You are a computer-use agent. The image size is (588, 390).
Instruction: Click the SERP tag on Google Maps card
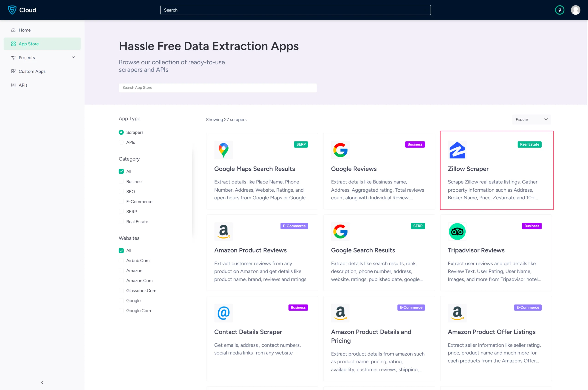click(x=301, y=144)
